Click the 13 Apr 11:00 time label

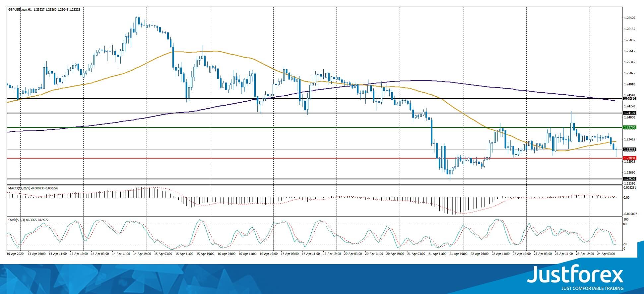coord(58,254)
